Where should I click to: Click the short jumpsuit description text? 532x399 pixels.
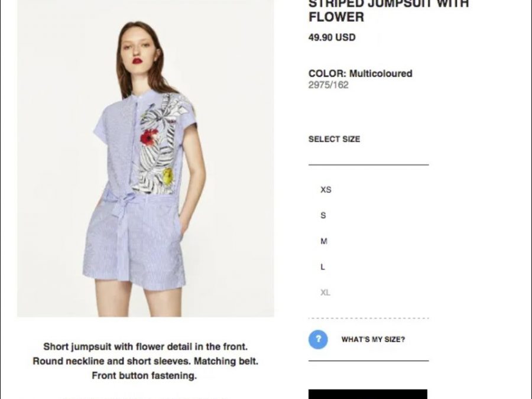(145, 361)
